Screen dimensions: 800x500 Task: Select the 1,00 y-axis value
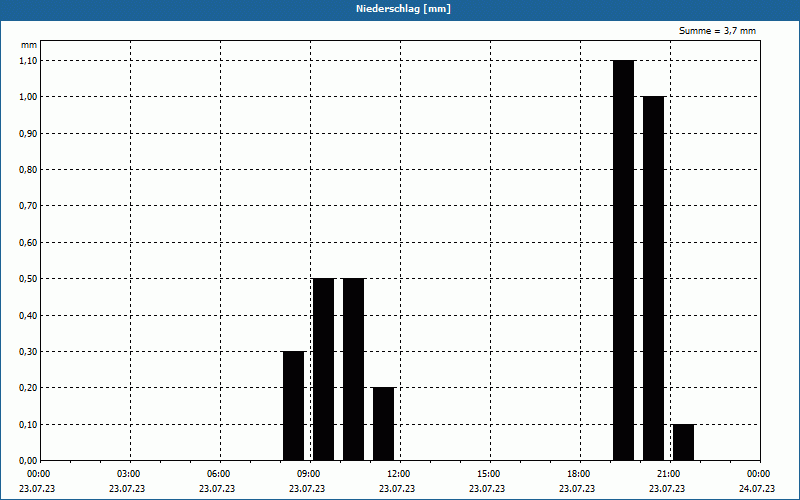point(28,96)
